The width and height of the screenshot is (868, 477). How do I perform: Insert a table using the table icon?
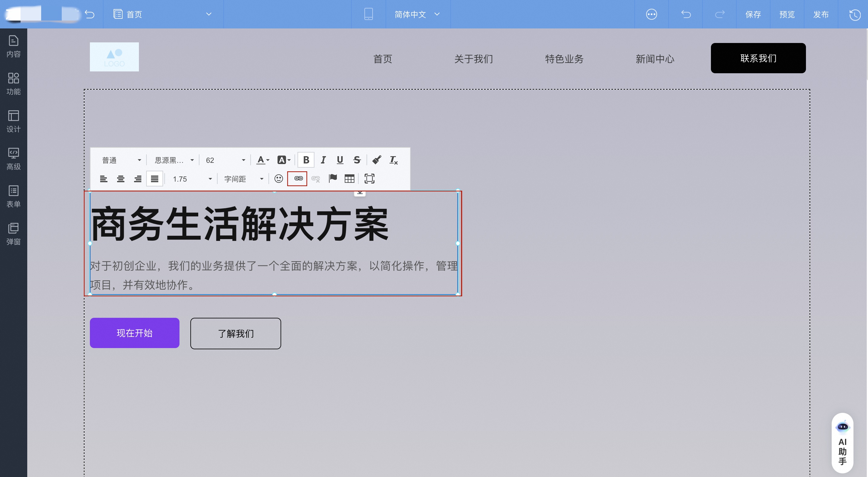[x=350, y=179]
